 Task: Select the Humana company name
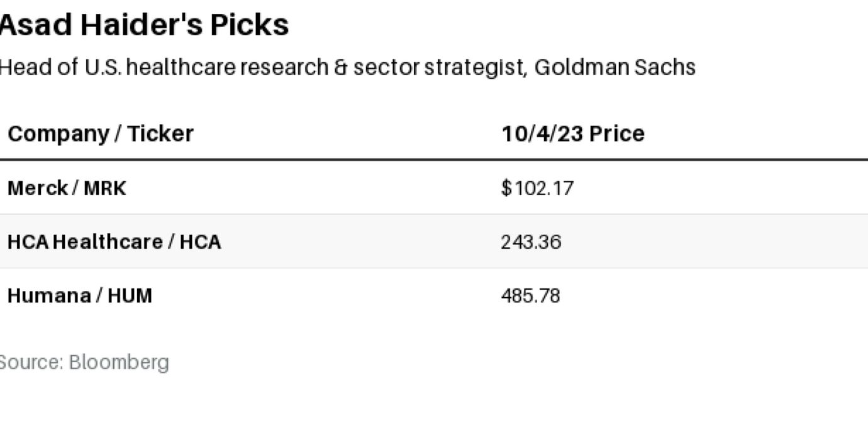pos(48,296)
